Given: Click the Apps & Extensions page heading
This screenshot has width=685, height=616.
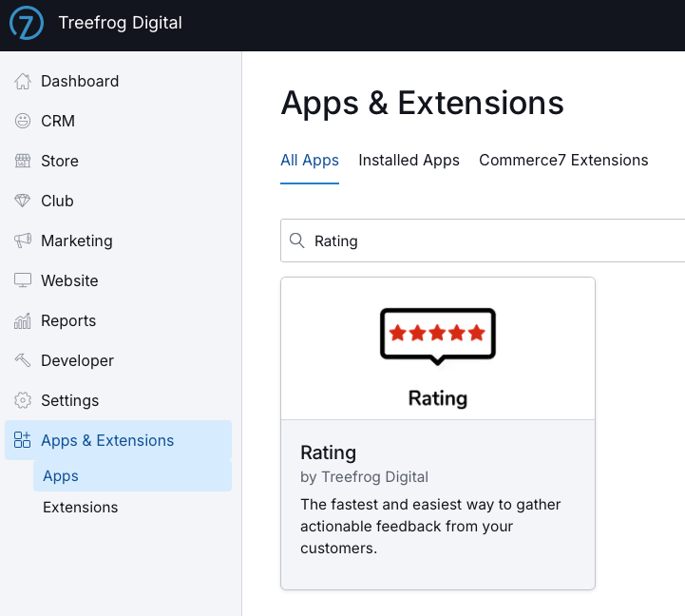Looking at the screenshot, I should (x=422, y=104).
